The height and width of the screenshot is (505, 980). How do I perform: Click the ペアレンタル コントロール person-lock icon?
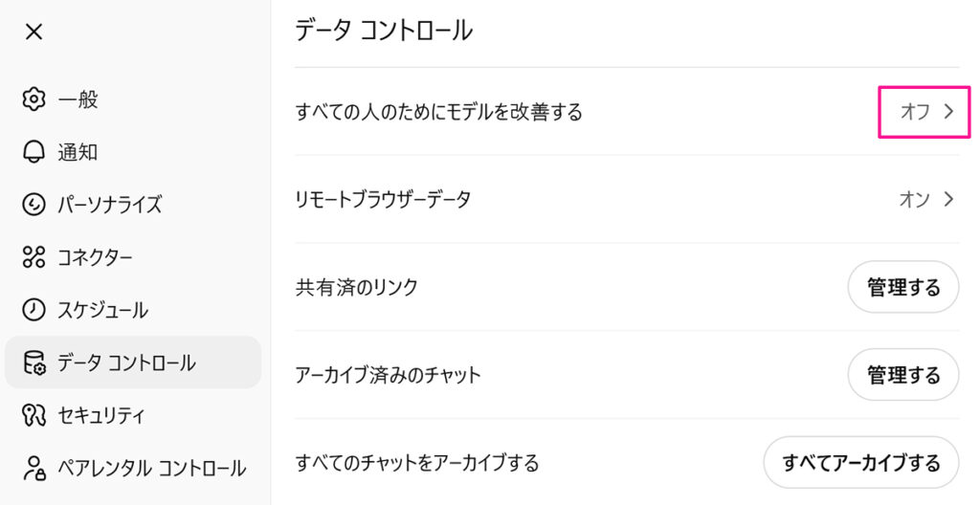(33, 469)
